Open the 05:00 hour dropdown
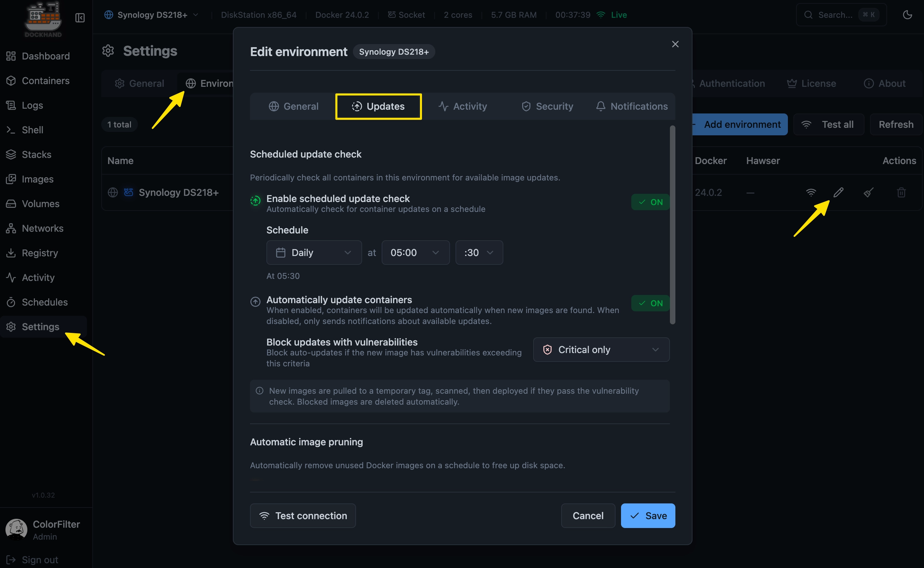 click(x=415, y=253)
